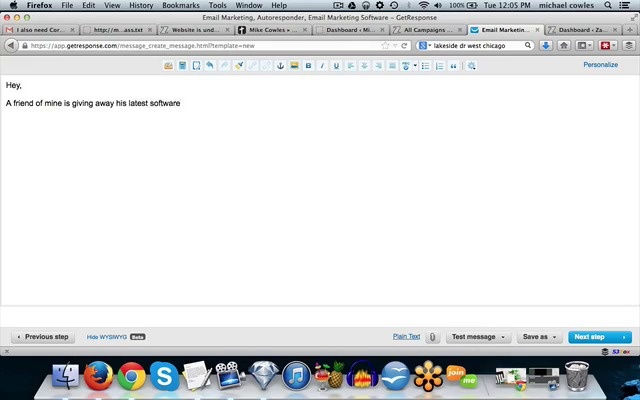Click the michael cowles user menu
640x400 pixels.
point(567,5)
